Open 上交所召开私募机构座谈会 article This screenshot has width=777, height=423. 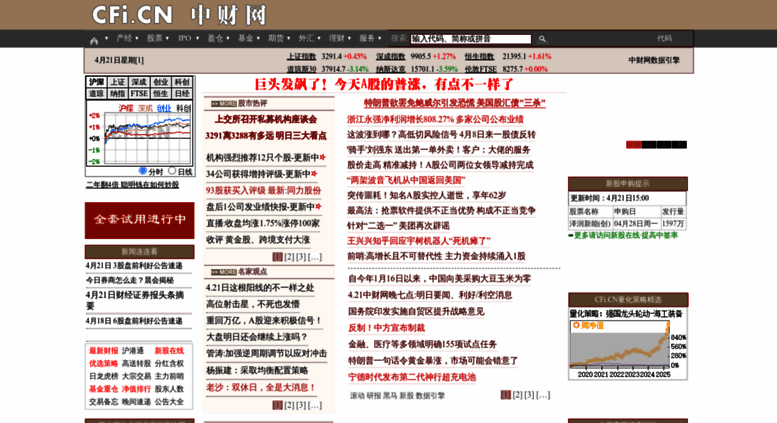[x=266, y=119]
